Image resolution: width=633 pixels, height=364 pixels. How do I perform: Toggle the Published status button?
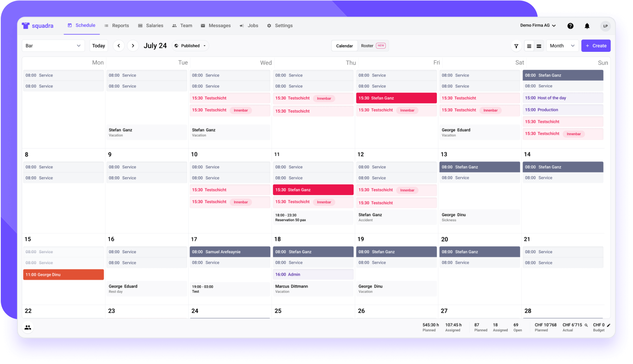coord(190,46)
